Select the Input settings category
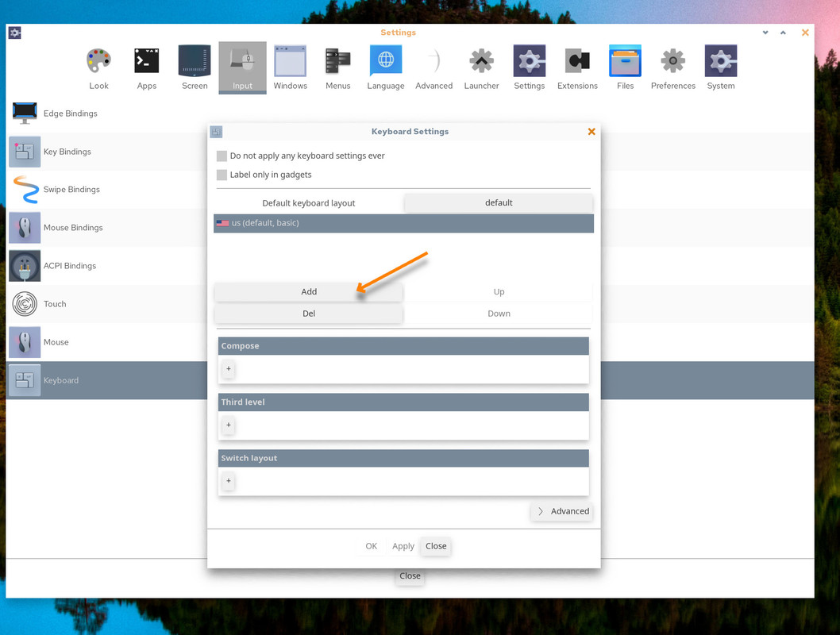The height and width of the screenshot is (635, 840). tap(242, 67)
